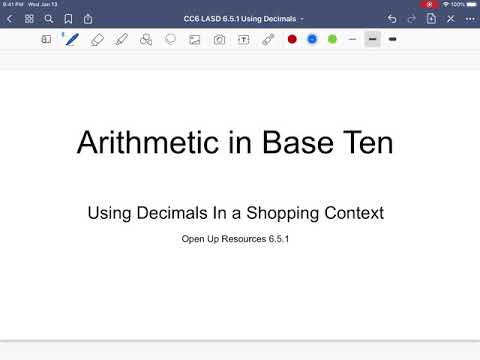Screen dimensions: 480x360
Task: Click the 'Arithmetic in Base Ten' heading
Action: [x=235, y=142]
